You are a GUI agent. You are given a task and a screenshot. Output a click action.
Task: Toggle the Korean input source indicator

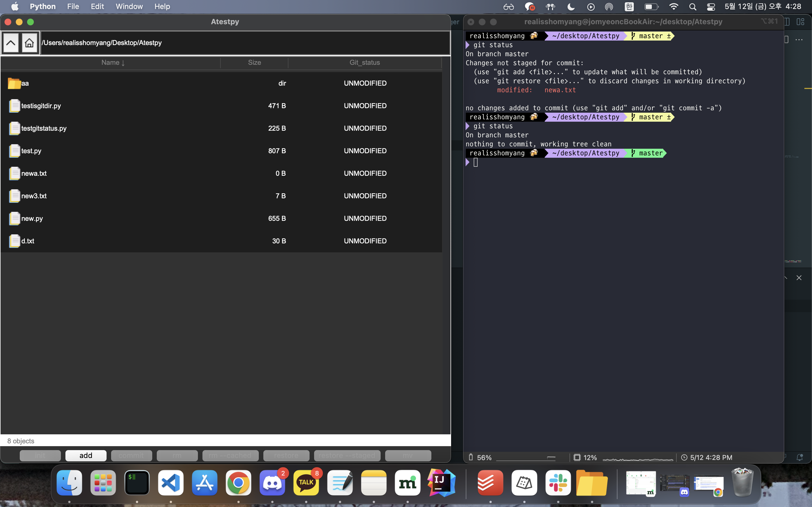coord(629,7)
